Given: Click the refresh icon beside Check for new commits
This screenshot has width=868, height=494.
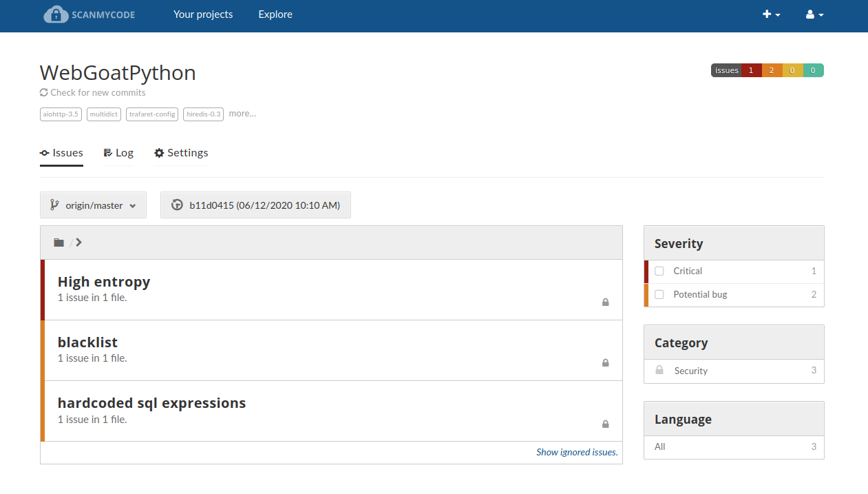Looking at the screenshot, I should pyautogui.click(x=44, y=92).
